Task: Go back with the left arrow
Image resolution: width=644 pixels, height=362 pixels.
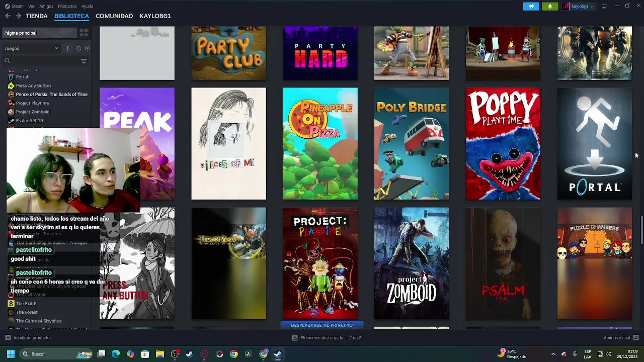Action: pos(8,16)
